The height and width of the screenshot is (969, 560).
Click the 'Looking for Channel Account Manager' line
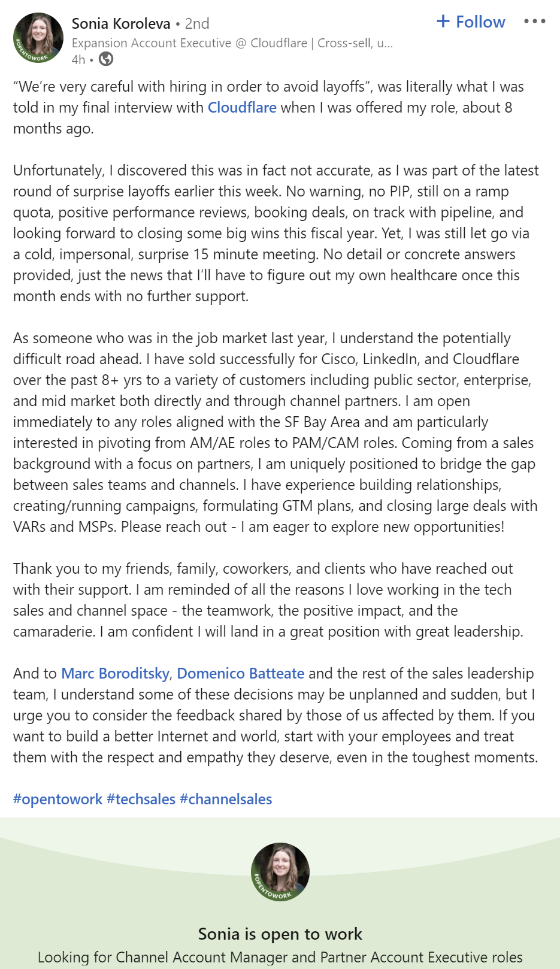coord(280,958)
